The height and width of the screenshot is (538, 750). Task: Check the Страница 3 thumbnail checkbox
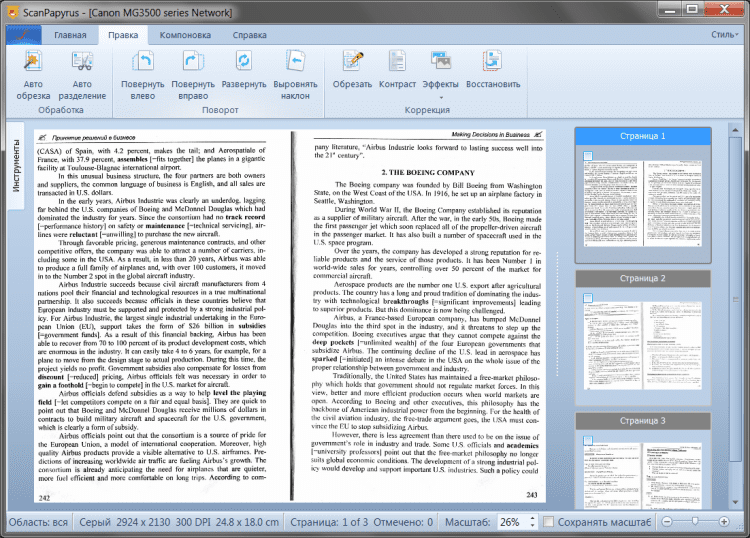pyautogui.click(x=588, y=440)
